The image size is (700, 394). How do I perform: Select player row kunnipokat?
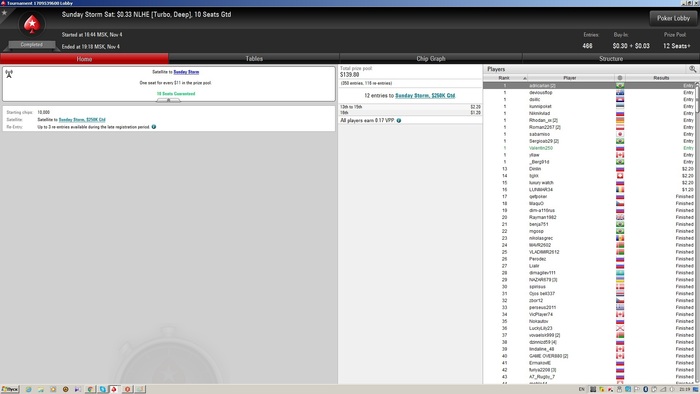[589, 107]
